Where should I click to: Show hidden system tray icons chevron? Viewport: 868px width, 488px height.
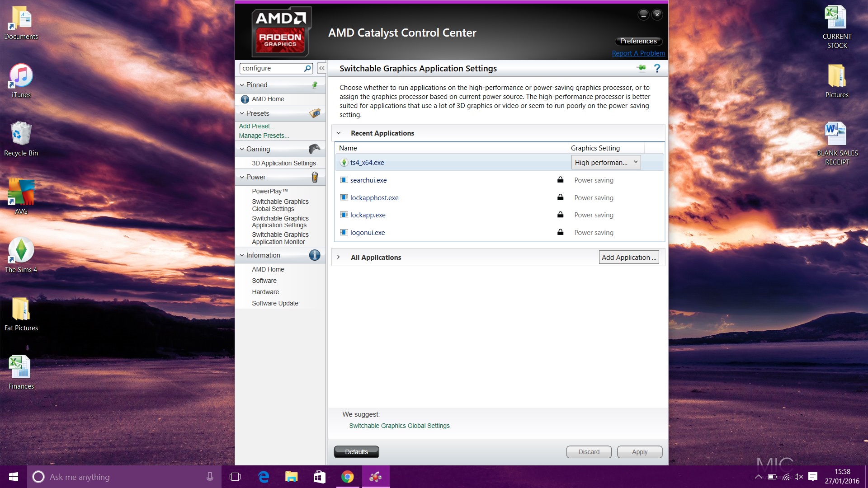[x=759, y=477]
